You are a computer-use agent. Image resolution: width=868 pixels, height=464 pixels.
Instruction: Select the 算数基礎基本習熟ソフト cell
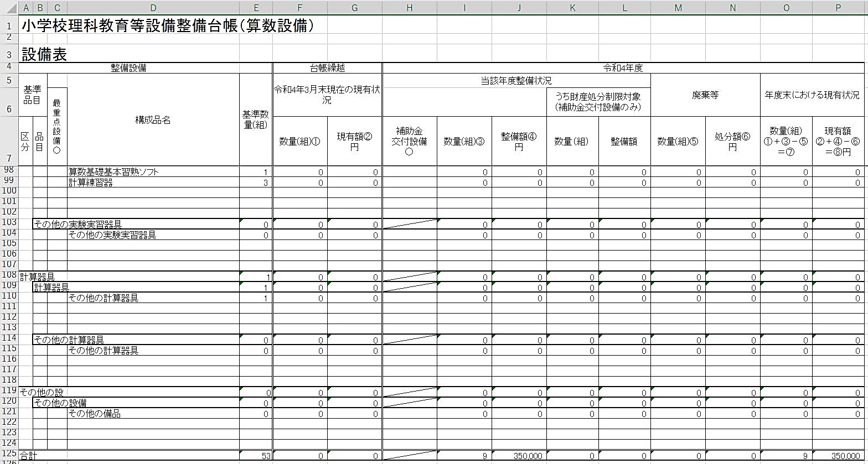click(113, 172)
